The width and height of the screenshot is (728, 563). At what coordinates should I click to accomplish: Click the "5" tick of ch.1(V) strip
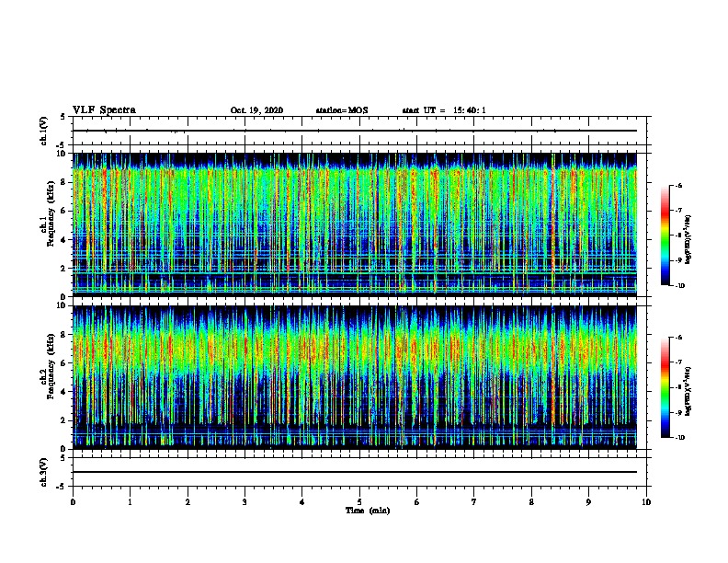pos(63,117)
